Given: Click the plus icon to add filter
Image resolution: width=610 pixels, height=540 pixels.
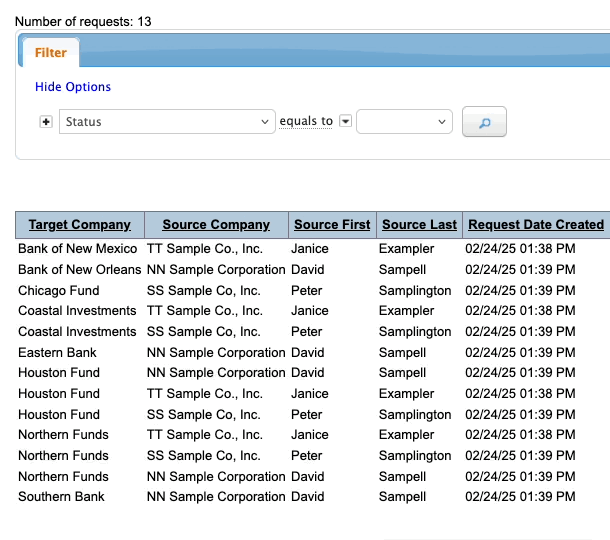Looking at the screenshot, I should (45, 122).
